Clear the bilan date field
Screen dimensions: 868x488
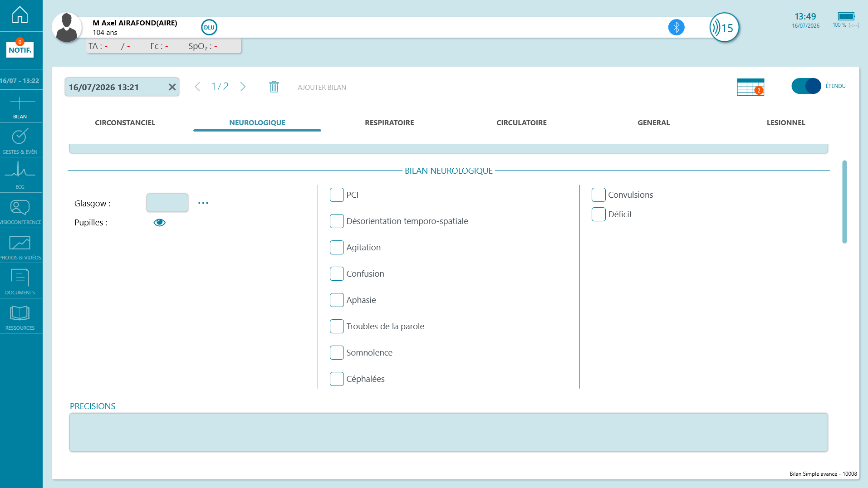(172, 87)
